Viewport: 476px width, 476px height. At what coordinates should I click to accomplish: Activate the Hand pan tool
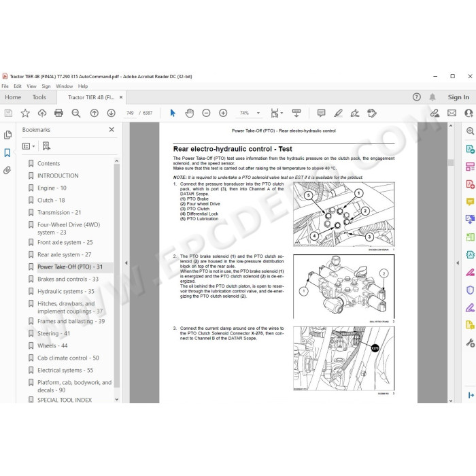point(190,114)
